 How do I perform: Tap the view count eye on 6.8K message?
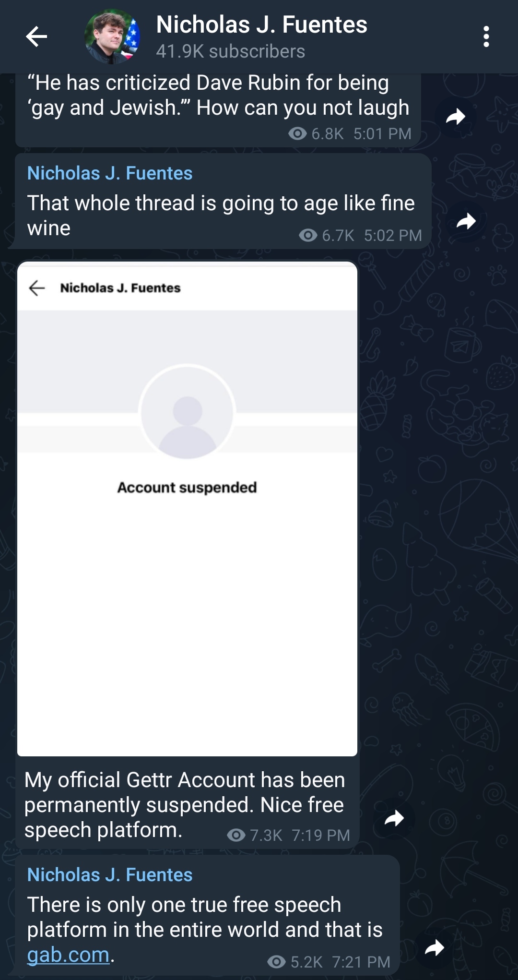(x=297, y=133)
